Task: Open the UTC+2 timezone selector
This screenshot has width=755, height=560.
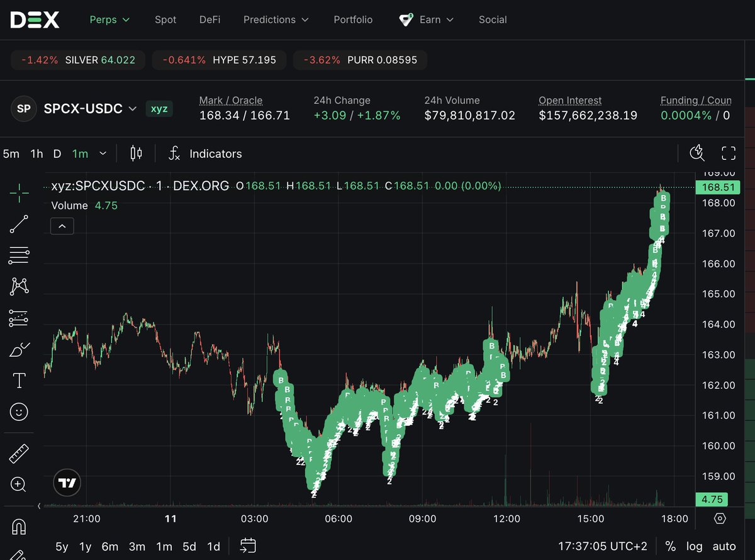Action: 603,546
